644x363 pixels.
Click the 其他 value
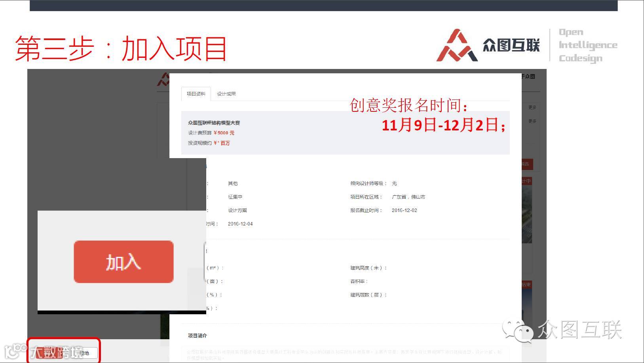(x=233, y=183)
